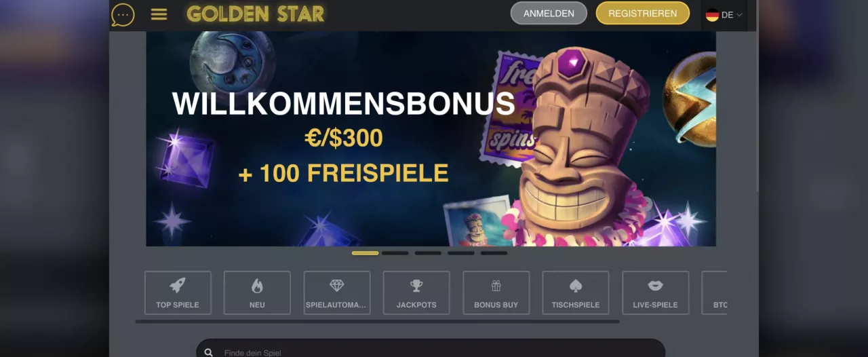This screenshot has height=357, width=868.
Task: Switch to the second banner slide indicator
Action: (395, 253)
